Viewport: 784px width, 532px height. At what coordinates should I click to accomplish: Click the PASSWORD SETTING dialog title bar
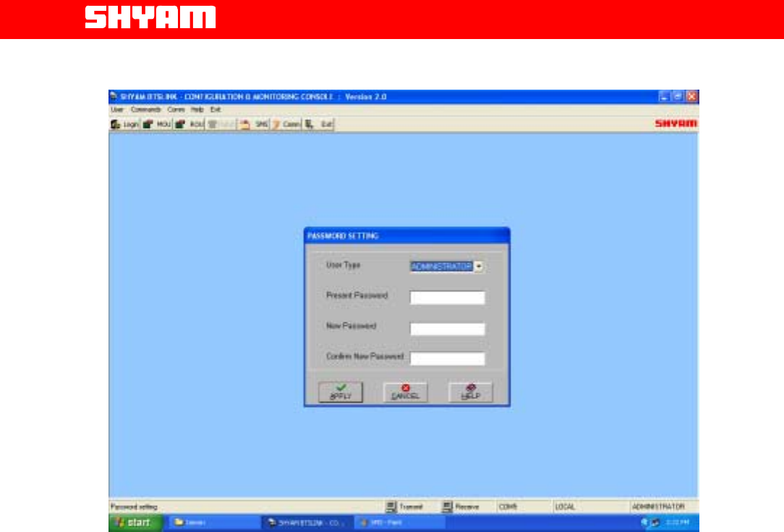pos(407,236)
